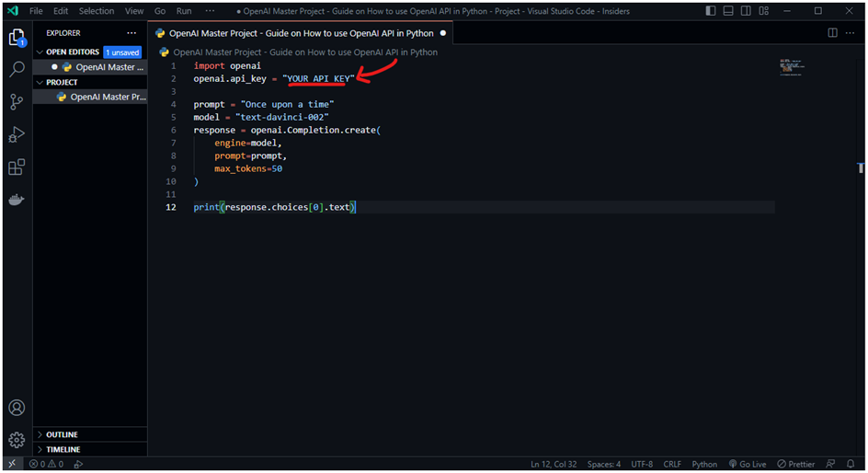The width and height of the screenshot is (868, 473).
Task: Change indentation via Spaces: 4
Action: [x=603, y=464]
